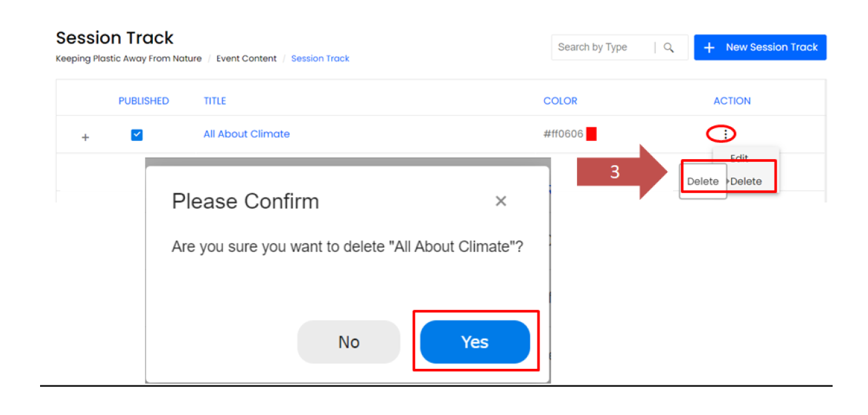Open the three-dot action menu
Screen dimensions: 868x415
725,134
